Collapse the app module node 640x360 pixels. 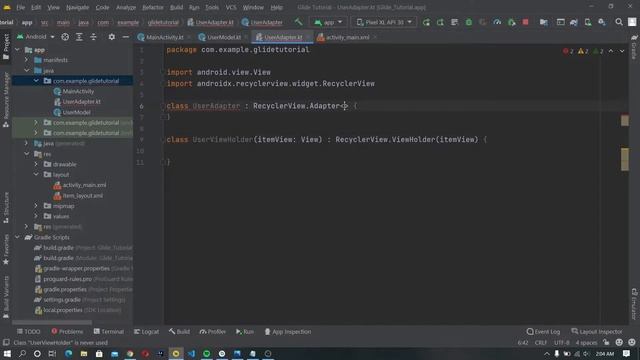click(x=17, y=50)
